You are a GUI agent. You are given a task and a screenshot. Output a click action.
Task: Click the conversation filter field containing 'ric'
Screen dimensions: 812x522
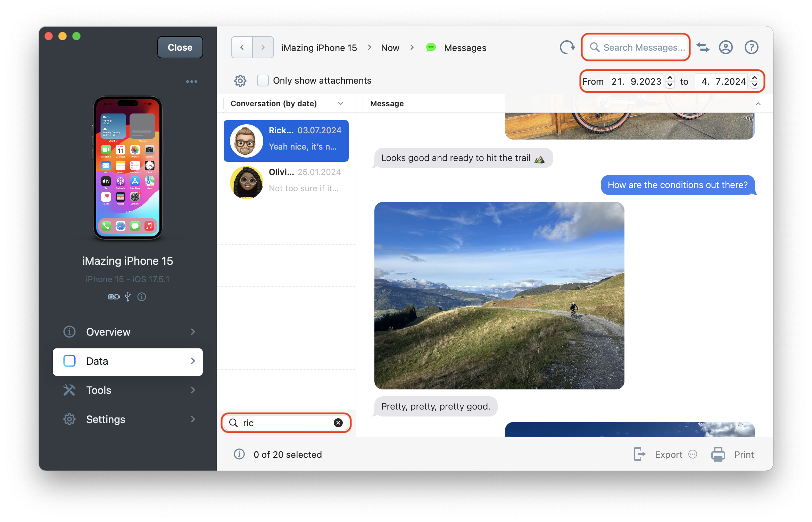(x=286, y=423)
